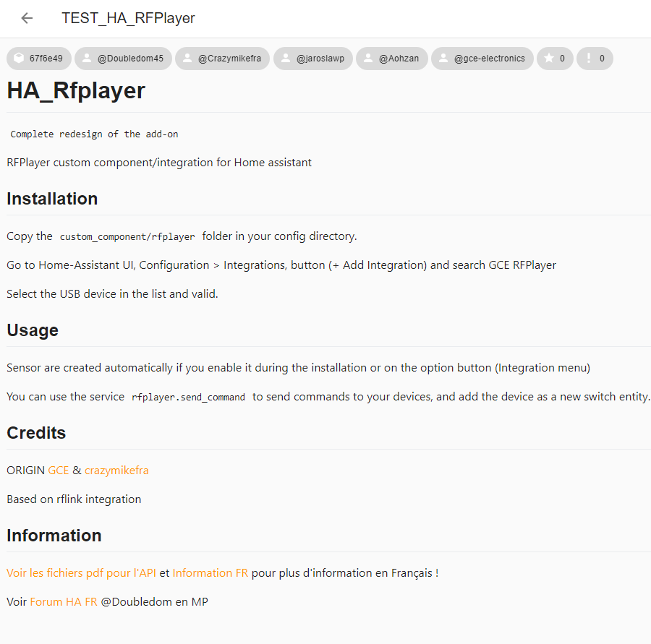The image size is (651, 644).
Task: Open the @gce-electronics author chip
Action: (x=482, y=59)
